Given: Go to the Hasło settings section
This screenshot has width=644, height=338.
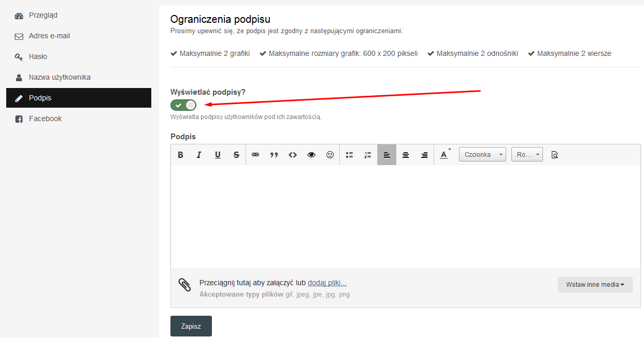Looking at the screenshot, I should (x=38, y=56).
